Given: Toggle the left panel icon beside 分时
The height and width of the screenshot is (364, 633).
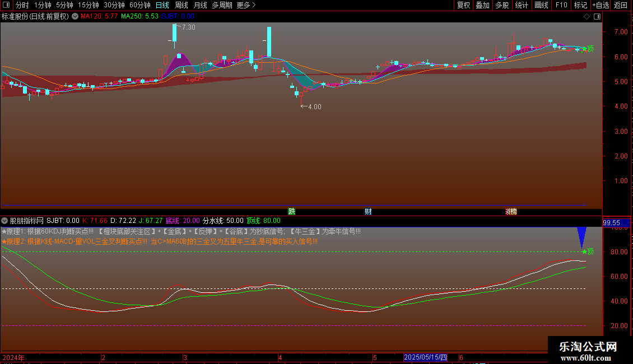Looking at the screenshot, I should point(6,5).
